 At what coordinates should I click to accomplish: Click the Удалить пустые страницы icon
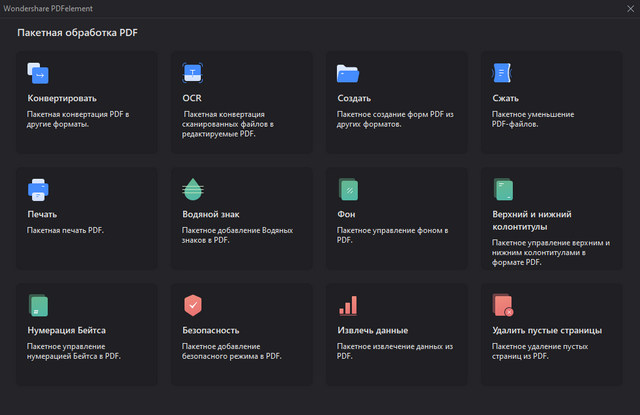(502, 305)
